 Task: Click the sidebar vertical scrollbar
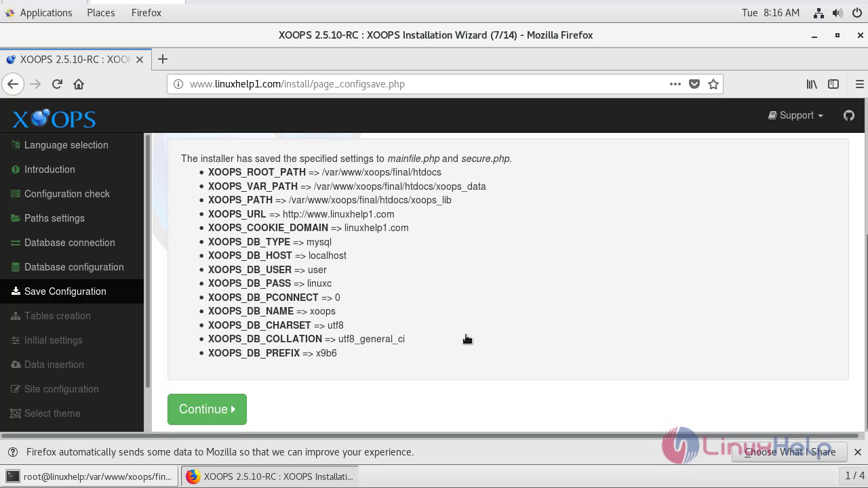(x=147, y=262)
